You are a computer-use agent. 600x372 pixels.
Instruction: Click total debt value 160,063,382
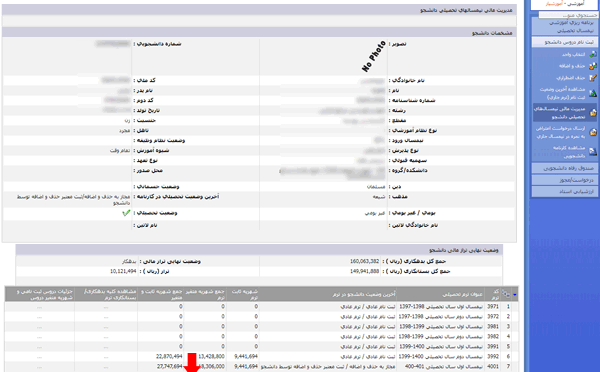click(x=365, y=261)
